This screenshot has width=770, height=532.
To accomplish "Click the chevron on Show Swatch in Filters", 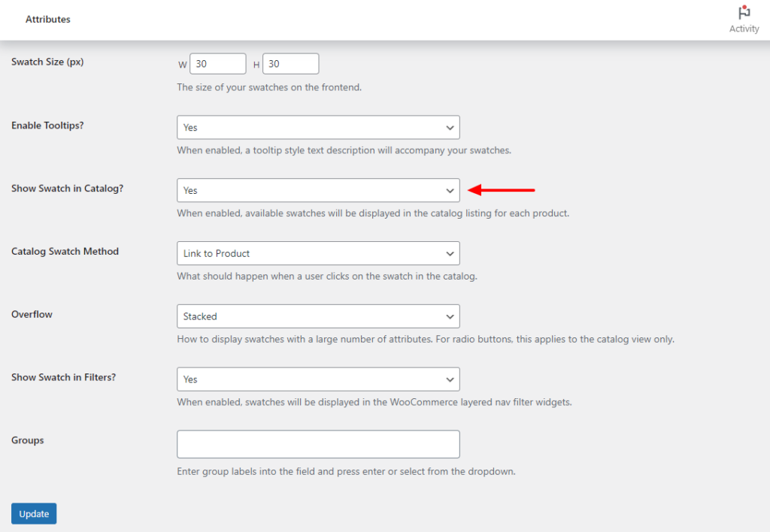I will [x=450, y=379].
